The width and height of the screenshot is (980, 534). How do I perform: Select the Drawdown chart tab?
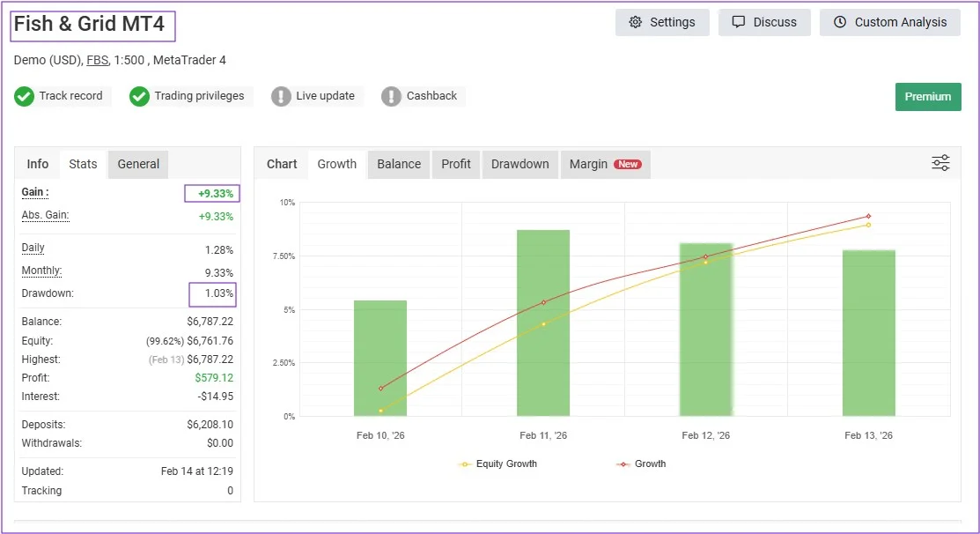pos(519,164)
